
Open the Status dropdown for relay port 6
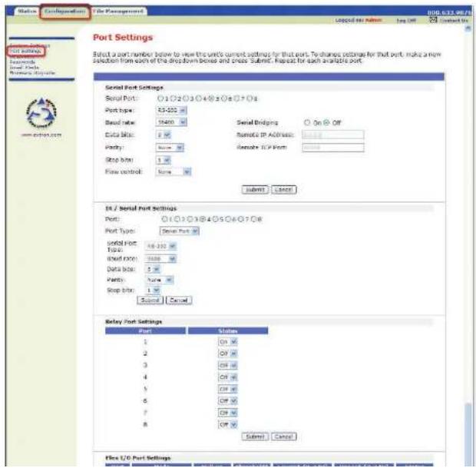point(228,401)
